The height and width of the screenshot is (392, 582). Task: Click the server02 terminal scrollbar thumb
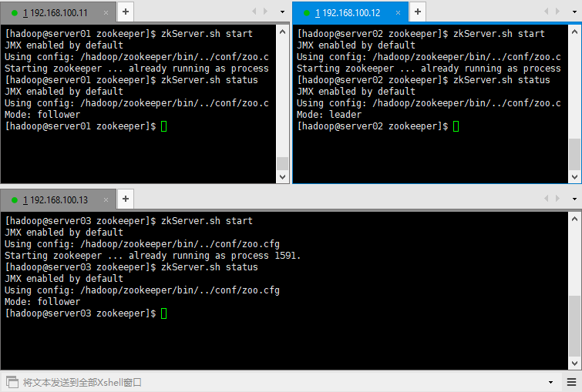click(574, 155)
